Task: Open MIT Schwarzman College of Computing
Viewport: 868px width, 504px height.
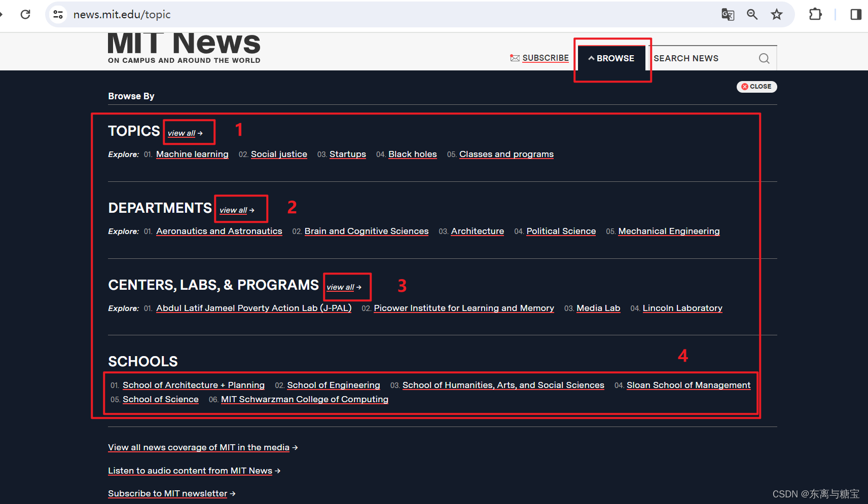Action: click(x=305, y=399)
